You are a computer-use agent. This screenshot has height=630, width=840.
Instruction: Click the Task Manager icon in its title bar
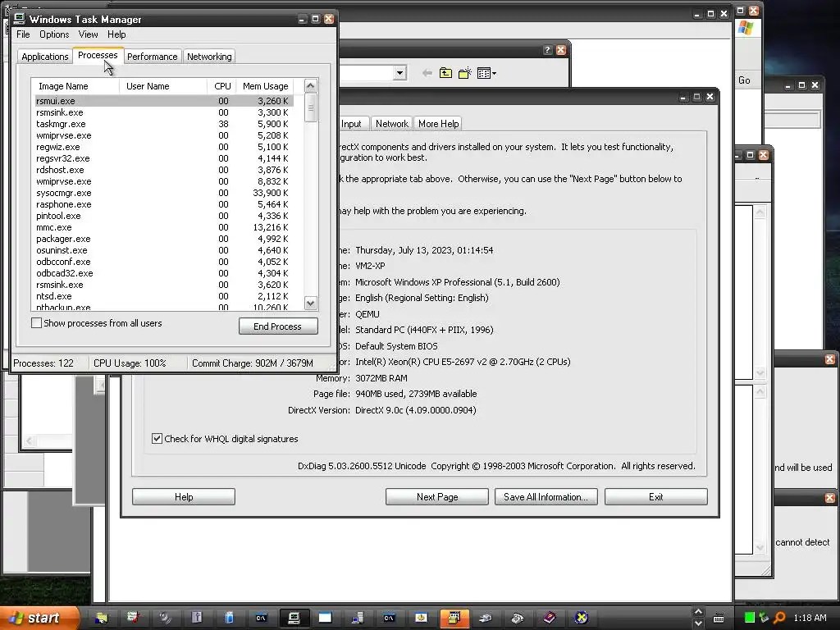coord(20,19)
